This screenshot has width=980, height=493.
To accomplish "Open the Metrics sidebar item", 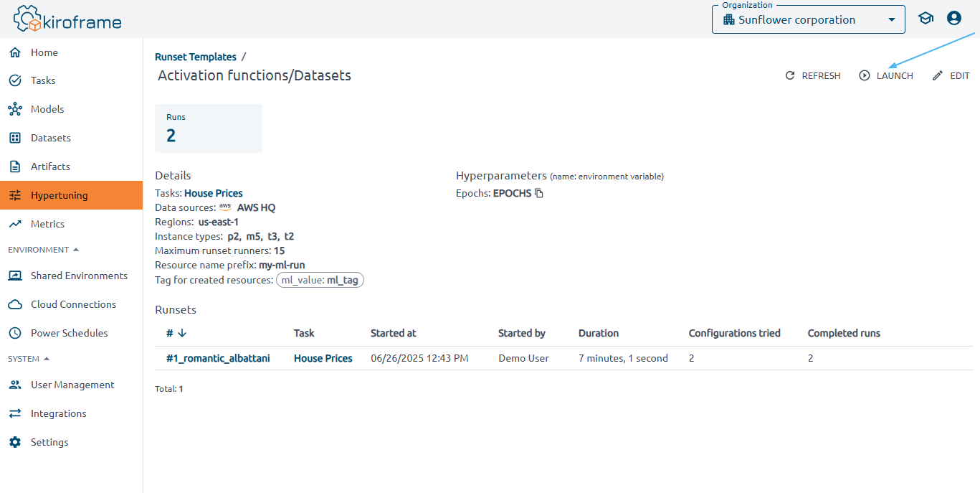I will (x=47, y=224).
